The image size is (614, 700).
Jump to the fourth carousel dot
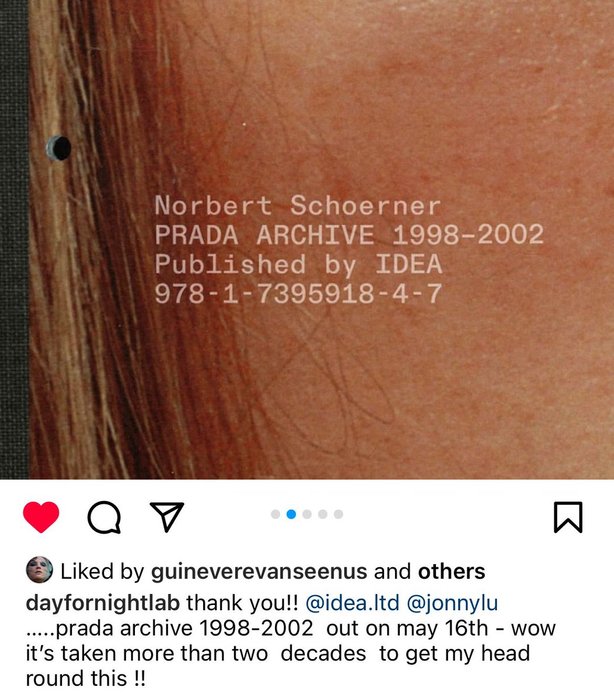323,514
